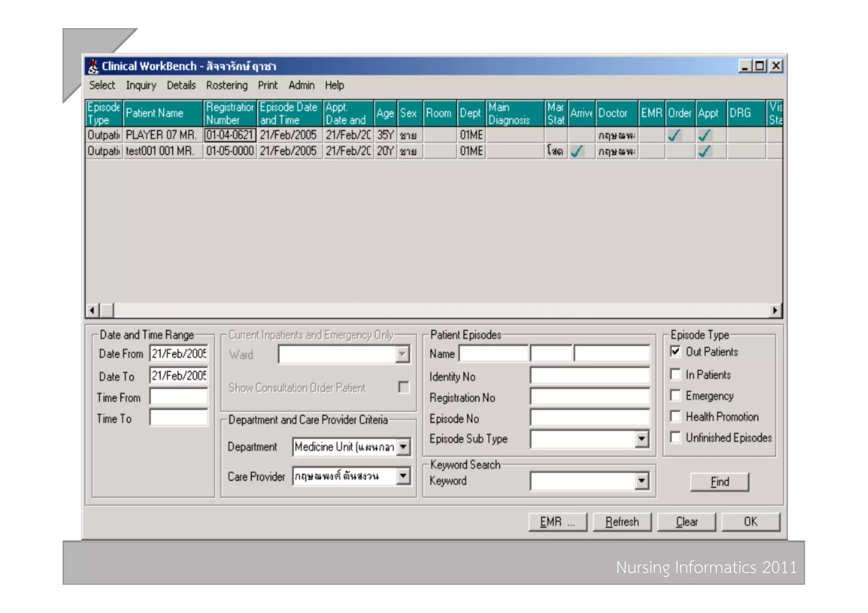Open the Inquiry menu
Image resolution: width=868 pixels, height=613 pixels.
141,86
